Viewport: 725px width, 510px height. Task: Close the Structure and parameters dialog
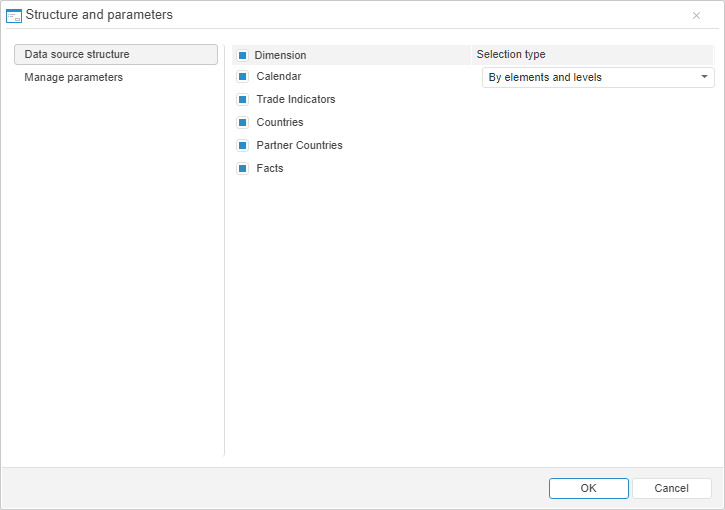tap(696, 15)
